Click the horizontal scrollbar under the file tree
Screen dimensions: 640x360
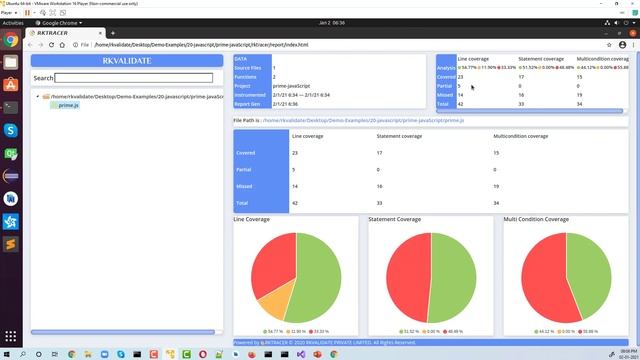point(123,332)
